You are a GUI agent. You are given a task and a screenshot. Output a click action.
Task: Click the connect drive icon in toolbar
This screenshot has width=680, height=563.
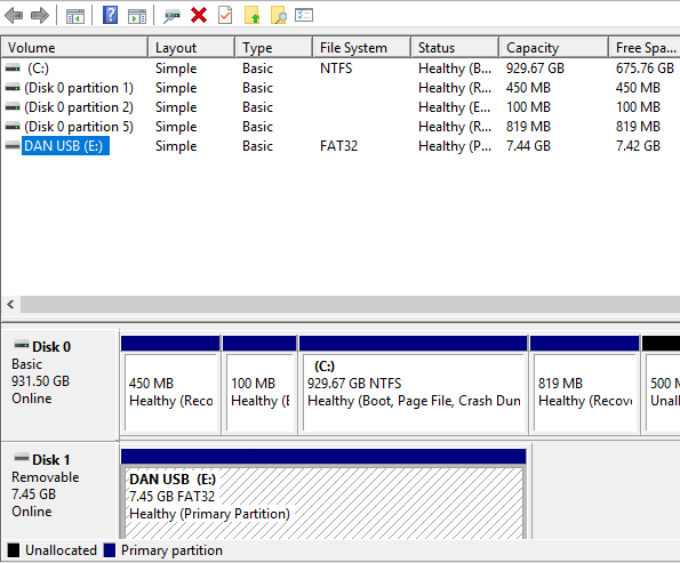(172, 15)
